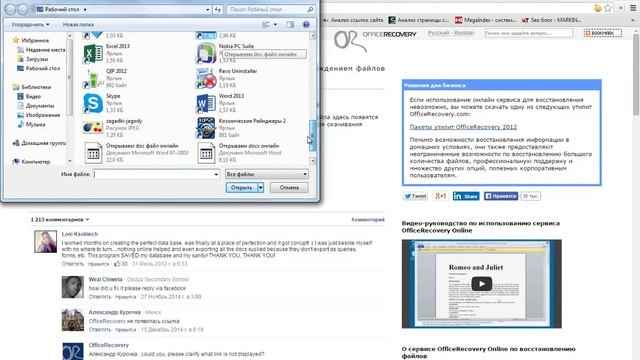Expand the address bar path dropdown arrow
This screenshot has width=640, height=360.
tap(207, 9)
